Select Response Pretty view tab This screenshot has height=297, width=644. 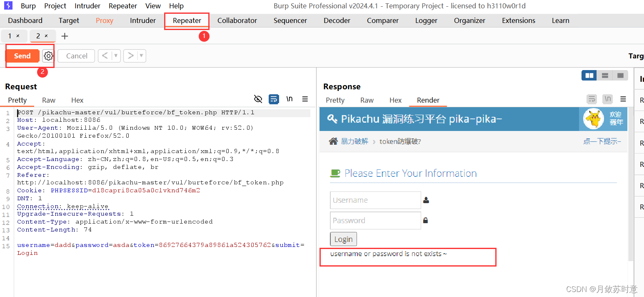[335, 100]
